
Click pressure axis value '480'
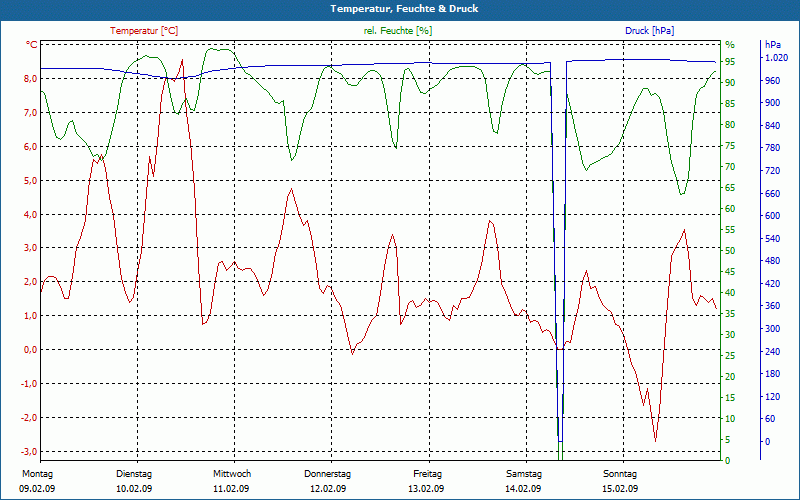(773, 261)
